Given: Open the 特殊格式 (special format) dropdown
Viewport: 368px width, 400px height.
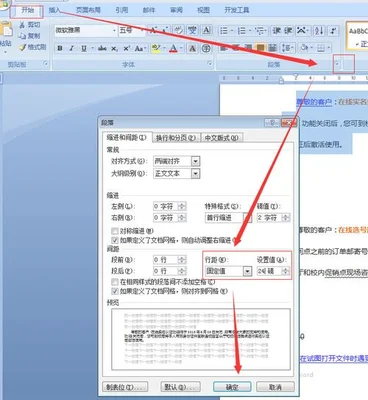Looking at the screenshot, I should coord(247,218).
